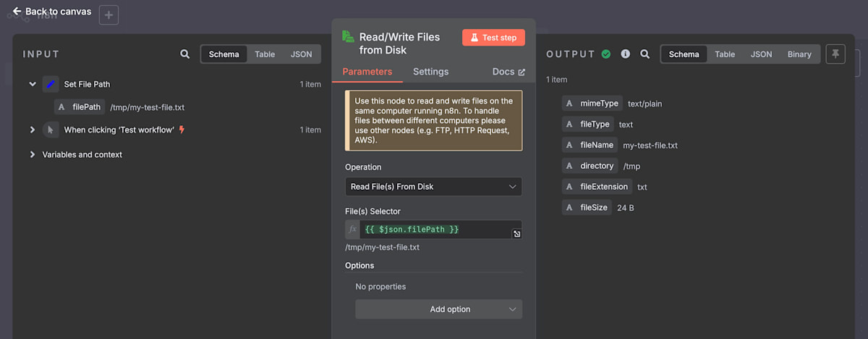The width and height of the screenshot is (868, 339).
Task: Switch INPUT view to Schema
Action: point(224,54)
